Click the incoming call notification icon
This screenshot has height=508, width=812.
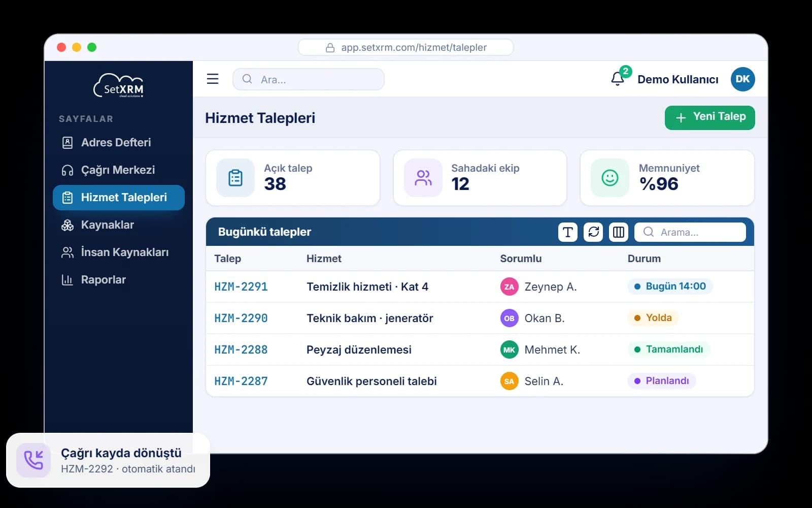pos(33,460)
